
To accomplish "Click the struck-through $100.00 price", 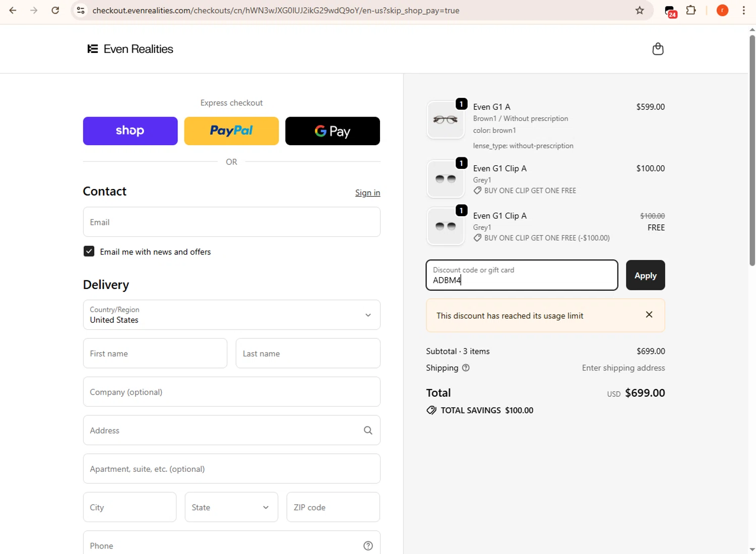I will tap(652, 216).
